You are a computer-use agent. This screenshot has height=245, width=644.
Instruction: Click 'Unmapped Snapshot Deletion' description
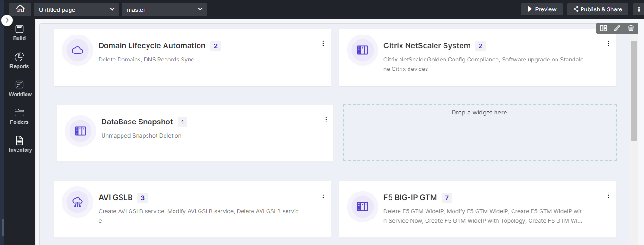pos(141,136)
